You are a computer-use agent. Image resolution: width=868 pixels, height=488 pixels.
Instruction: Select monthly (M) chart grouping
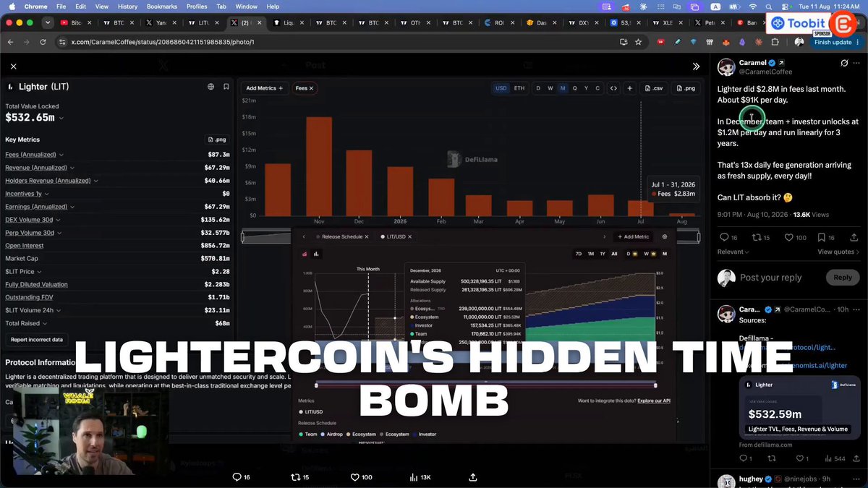tap(563, 88)
